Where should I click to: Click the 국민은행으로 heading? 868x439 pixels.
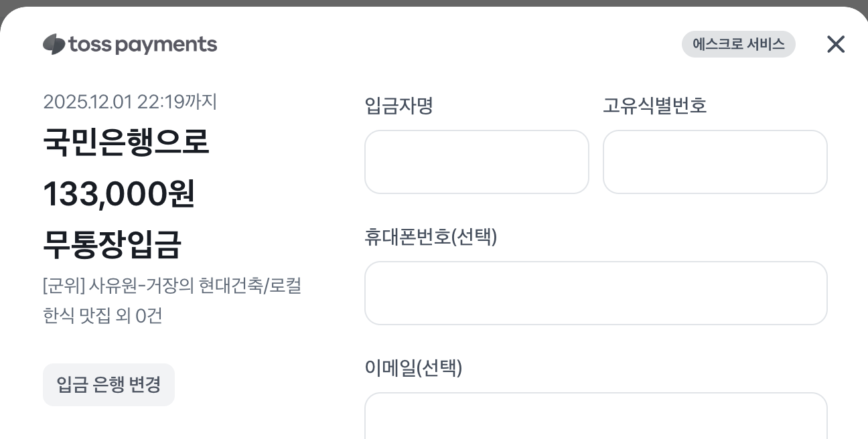click(x=126, y=142)
